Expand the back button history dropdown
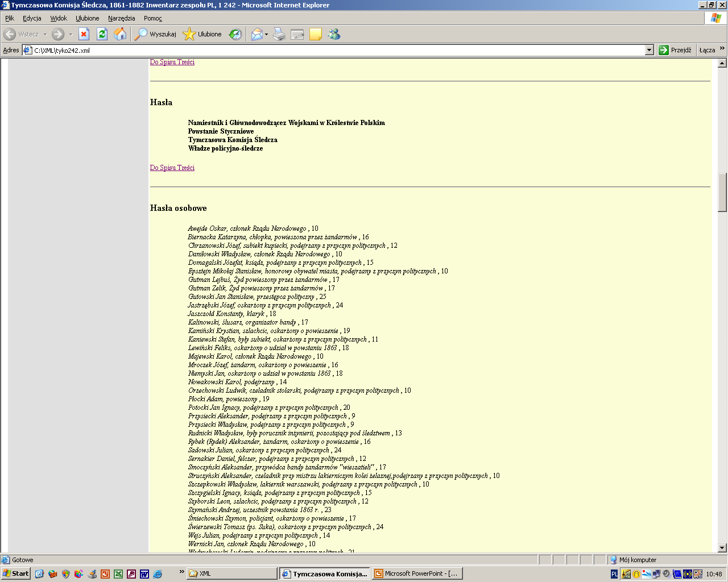Viewport: 728px width, 582px height. [45, 34]
